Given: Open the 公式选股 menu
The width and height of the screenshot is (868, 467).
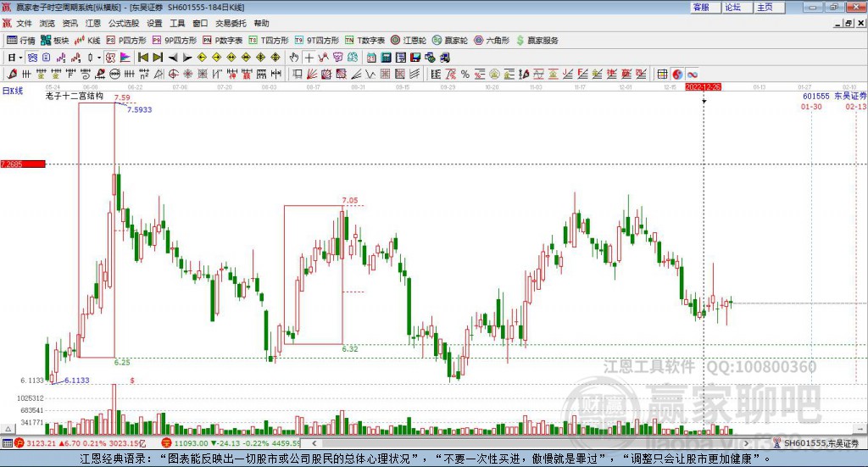Looking at the screenshot, I should pyautogui.click(x=124, y=23).
